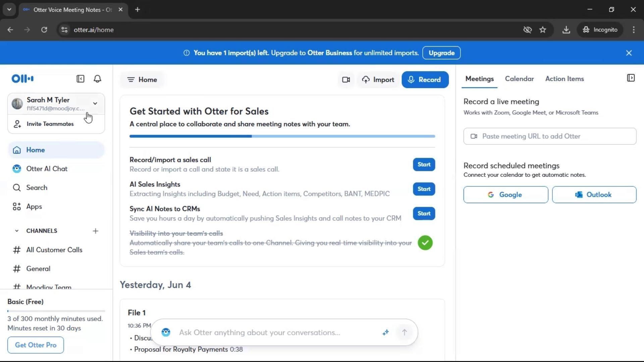
Task: Click the blue Record button
Action: point(425,80)
